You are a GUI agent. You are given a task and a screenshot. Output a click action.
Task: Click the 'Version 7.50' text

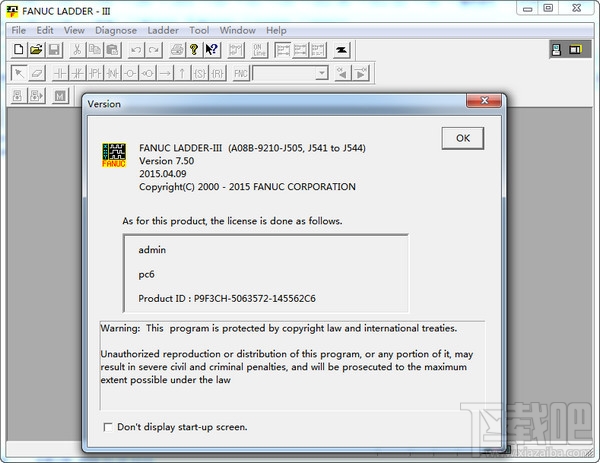click(166, 161)
